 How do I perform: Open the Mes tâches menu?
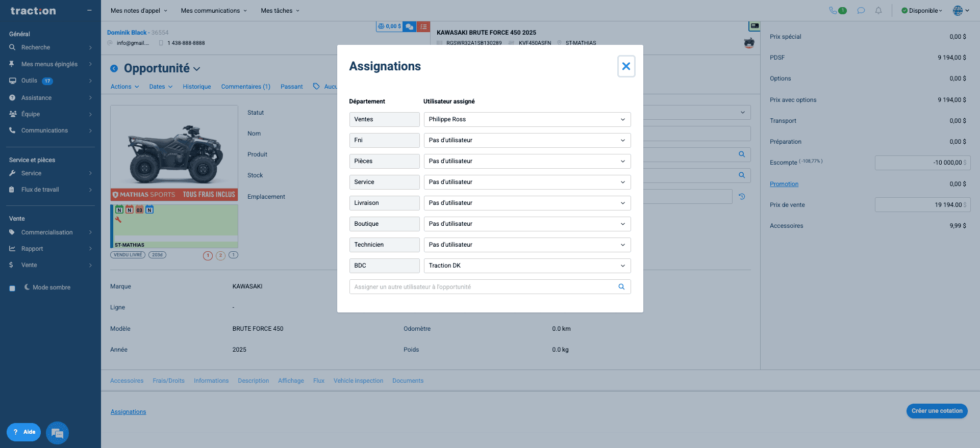point(280,11)
